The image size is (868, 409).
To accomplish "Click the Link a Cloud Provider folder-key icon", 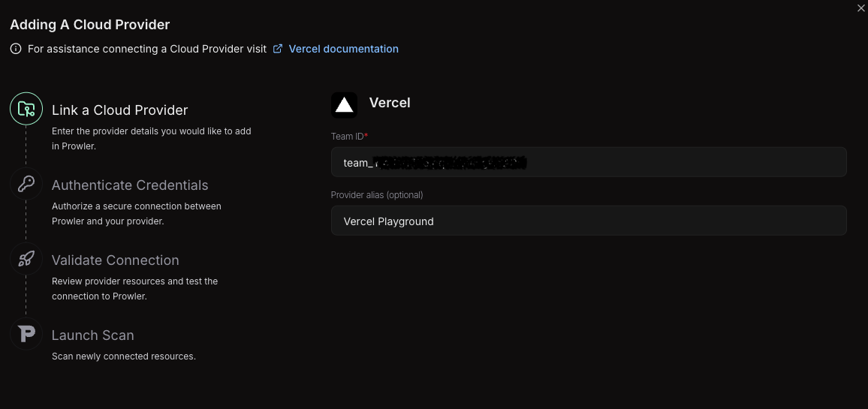I will [26, 109].
